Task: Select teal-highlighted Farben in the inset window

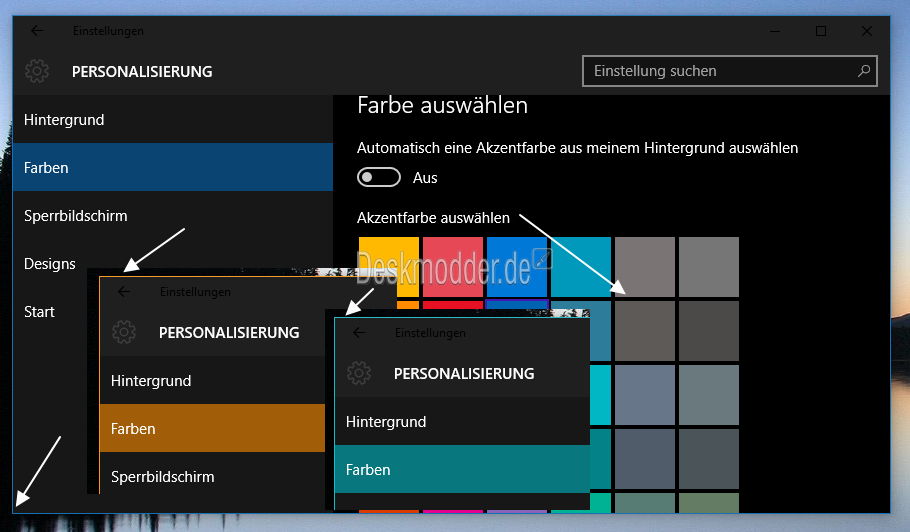Action: [463, 469]
